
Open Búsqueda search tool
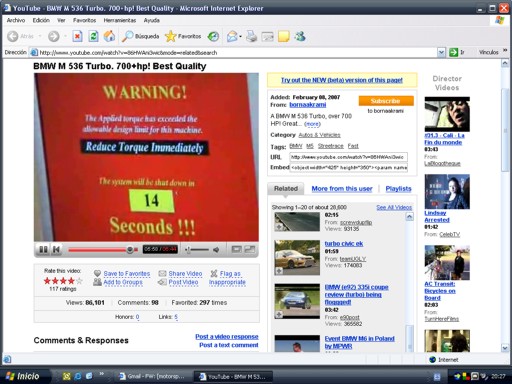[140, 36]
